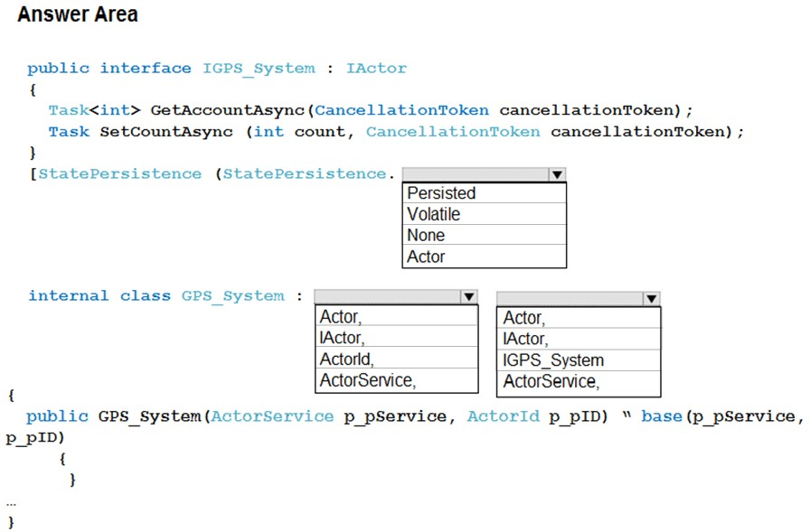Viewport: 810px width, 532px height.
Task: Click the Answer Area heading
Action: pyautogui.click(x=78, y=14)
